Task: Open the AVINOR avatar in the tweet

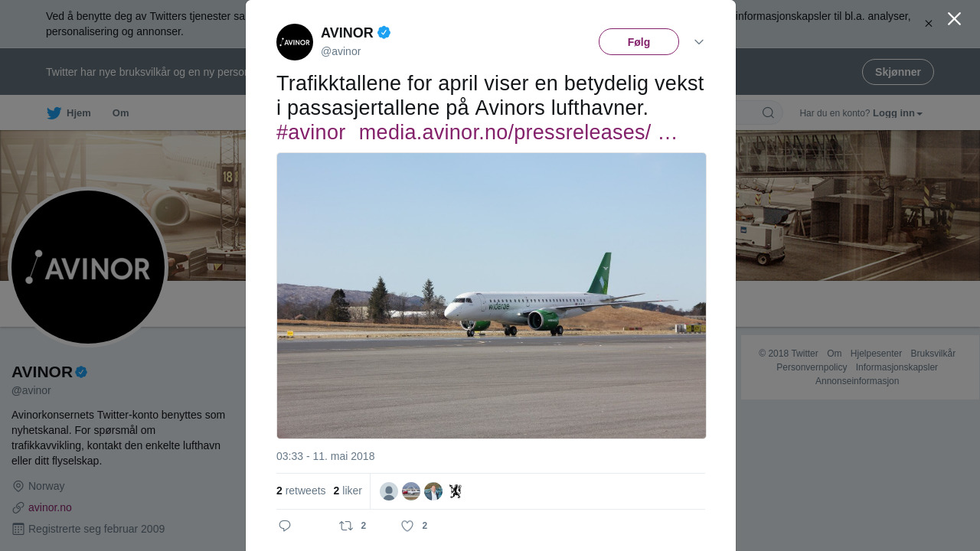Action: coord(295,42)
